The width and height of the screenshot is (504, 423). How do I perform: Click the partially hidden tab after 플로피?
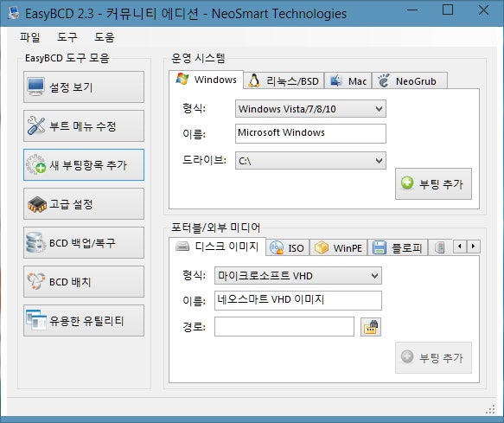(440, 247)
